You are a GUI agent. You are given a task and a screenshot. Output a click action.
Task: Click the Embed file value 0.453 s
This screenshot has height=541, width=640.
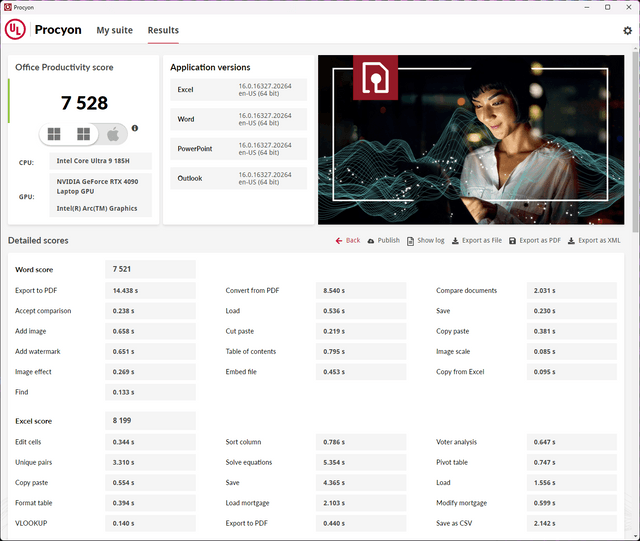361,372
